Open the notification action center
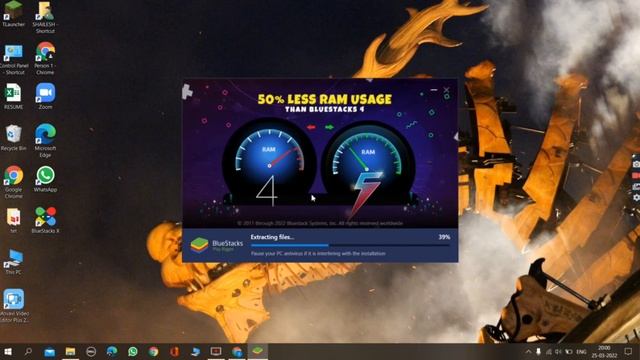This screenshot has width=640, height=360. click(629, 351)
